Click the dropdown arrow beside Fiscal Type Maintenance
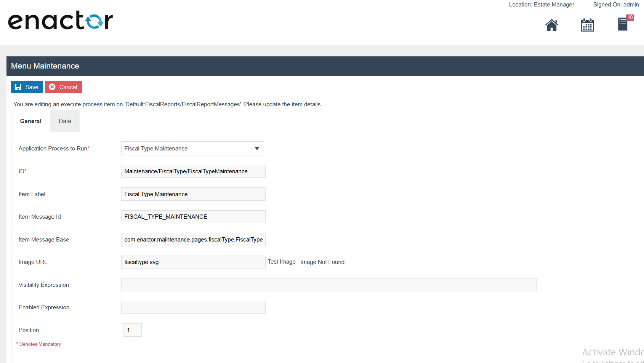The image size is (644, 363). pos(257,149)
